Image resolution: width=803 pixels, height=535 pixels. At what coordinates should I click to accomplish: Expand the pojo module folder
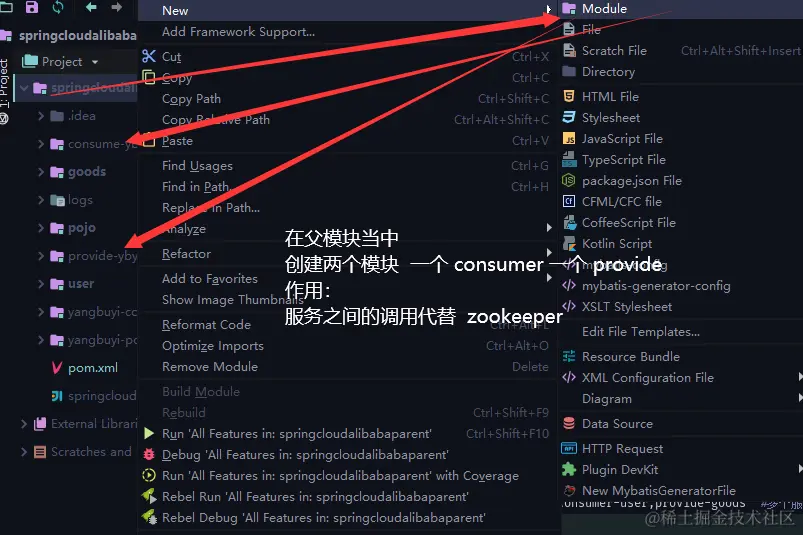pos(41,227)
